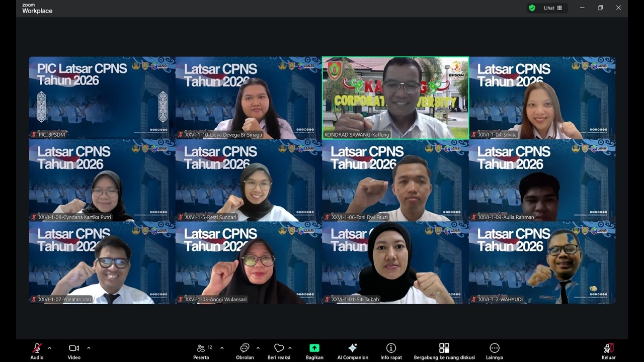This screenshot has width=644, height=362.
Task: Open Beri reaksi reactions
Action: [x=279, y=351]
